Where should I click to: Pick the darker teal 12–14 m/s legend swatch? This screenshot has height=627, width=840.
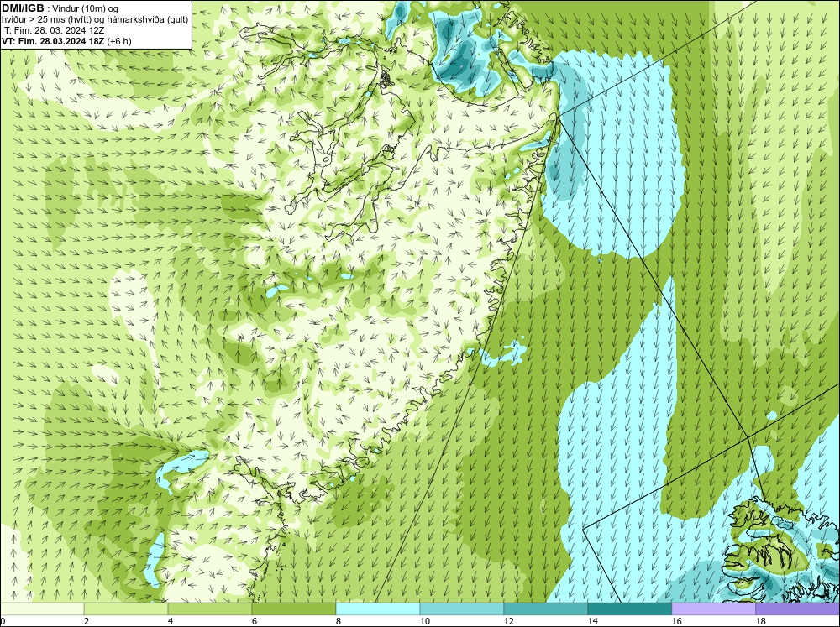point(546,609)
